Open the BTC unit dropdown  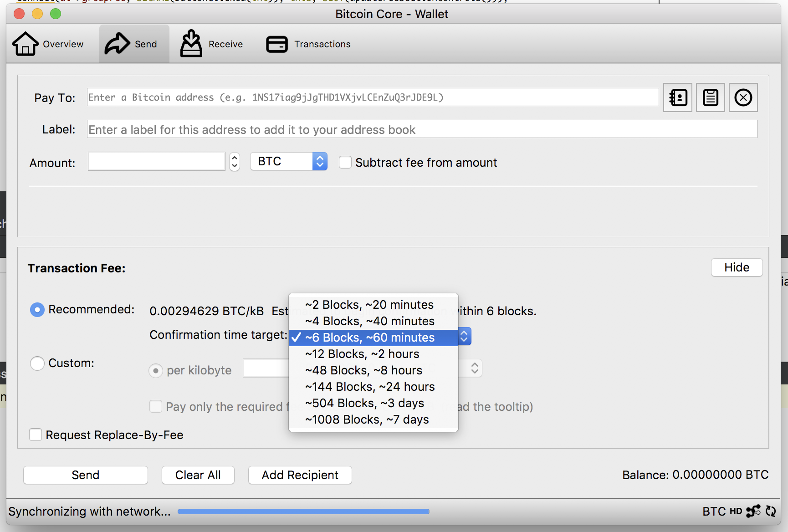click(289, 161)
